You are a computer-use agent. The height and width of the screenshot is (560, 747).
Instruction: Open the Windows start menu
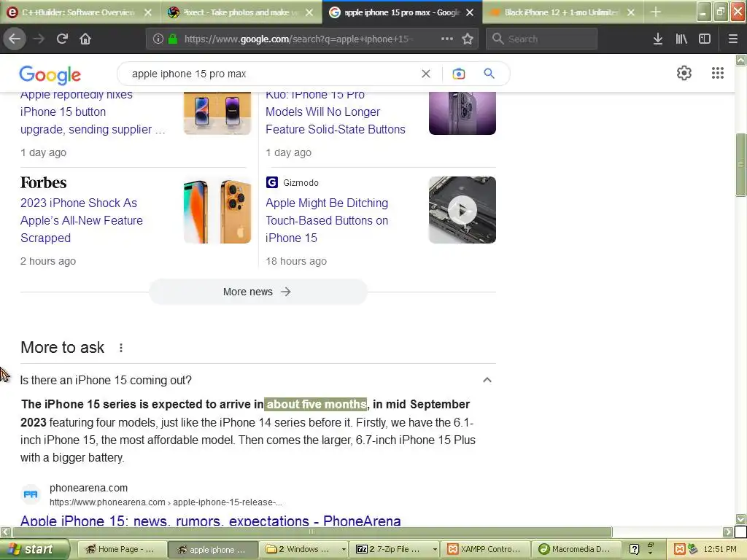click(34, 549)
